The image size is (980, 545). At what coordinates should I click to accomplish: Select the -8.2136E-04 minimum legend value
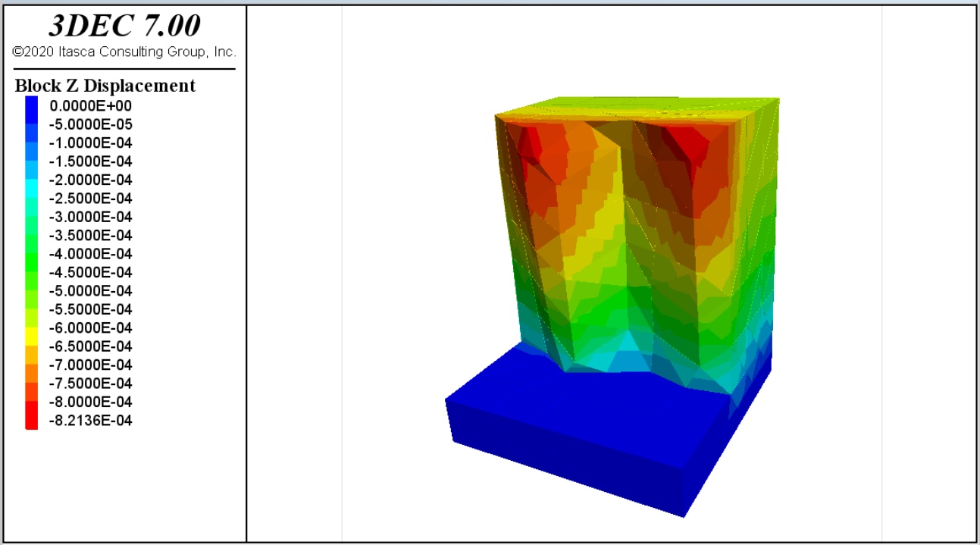click(x=90, y=421)
